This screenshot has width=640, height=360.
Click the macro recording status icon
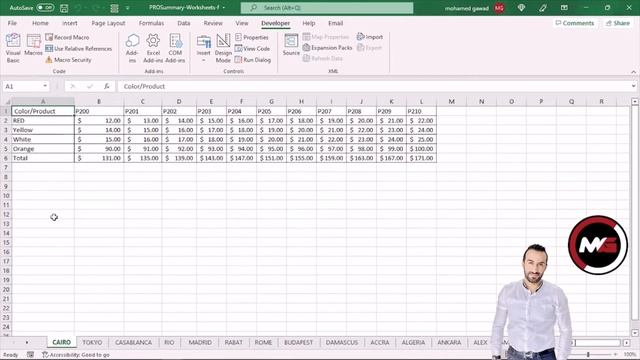(31, 355)
